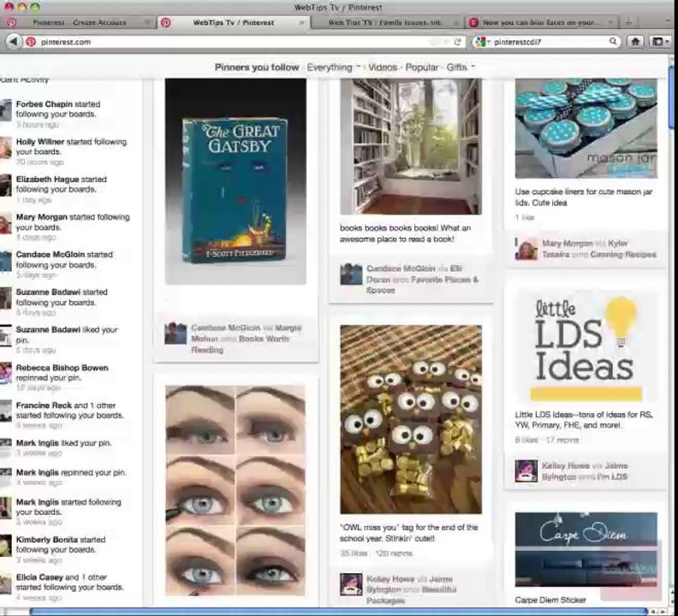Reload the page with refresh icon

coord(457,42)
